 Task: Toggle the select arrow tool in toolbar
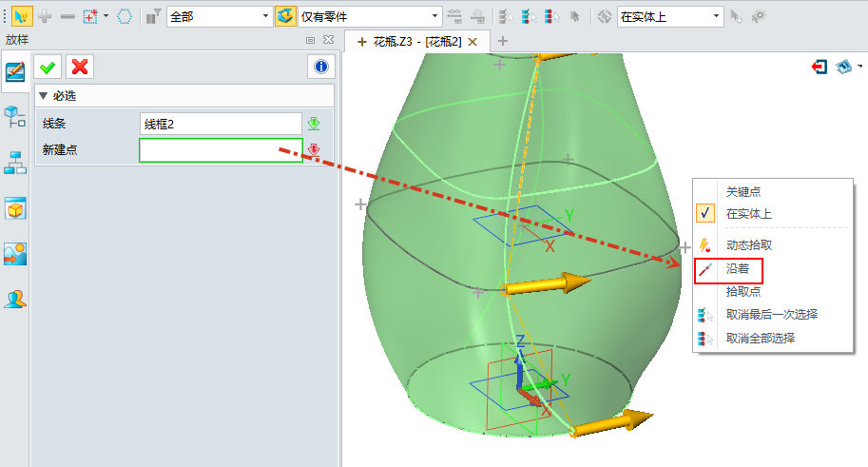20,16
